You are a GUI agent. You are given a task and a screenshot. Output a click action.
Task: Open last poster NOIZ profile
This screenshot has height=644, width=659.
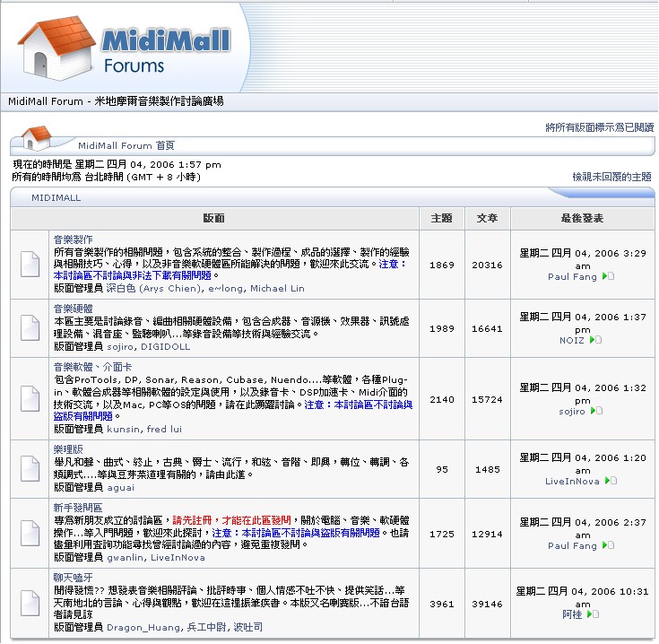click(572, 340)
